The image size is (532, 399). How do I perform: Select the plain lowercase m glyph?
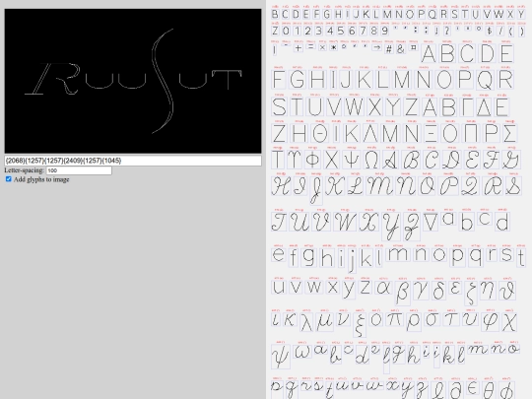click(x=398, y=254)
